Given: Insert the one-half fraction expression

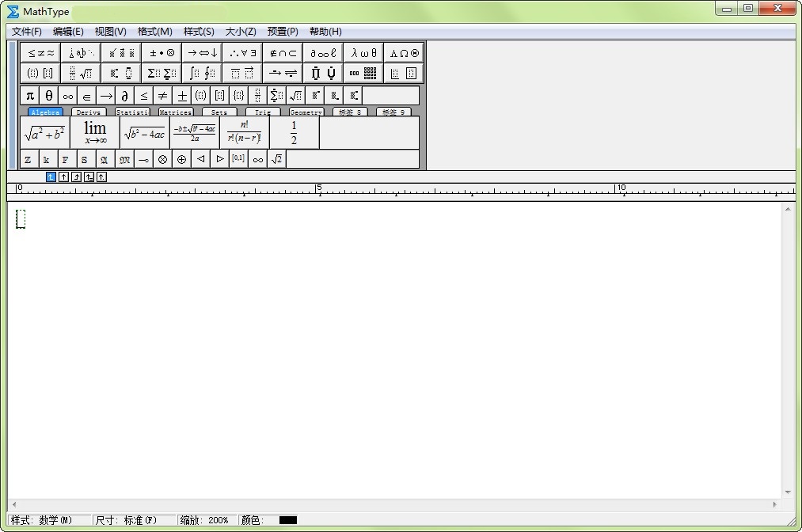Looking at the screenshot, I should [x=294, y=132].
